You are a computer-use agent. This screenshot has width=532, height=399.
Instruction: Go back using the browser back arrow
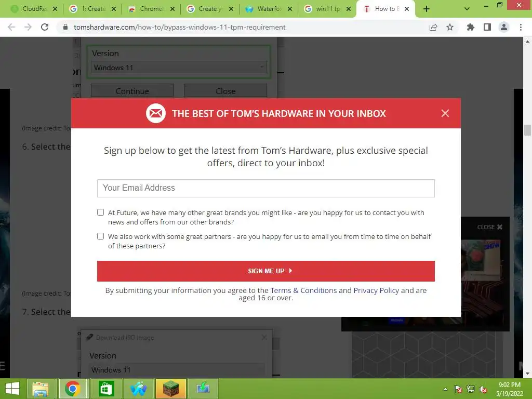(x=11, y=27)
